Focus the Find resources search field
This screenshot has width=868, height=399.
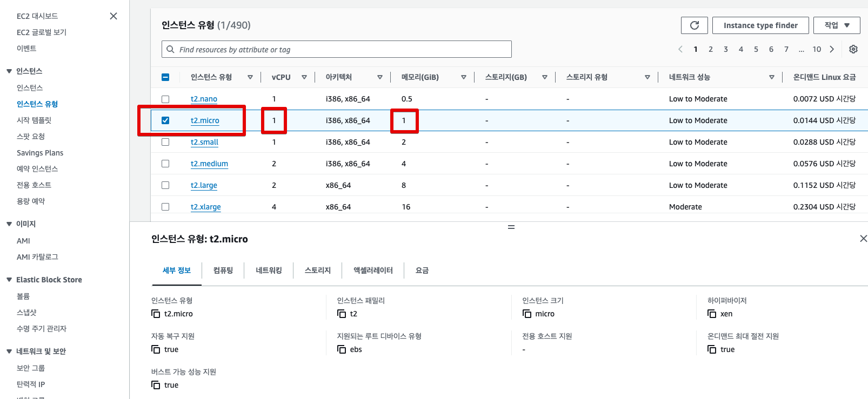(x=337, y=49)
